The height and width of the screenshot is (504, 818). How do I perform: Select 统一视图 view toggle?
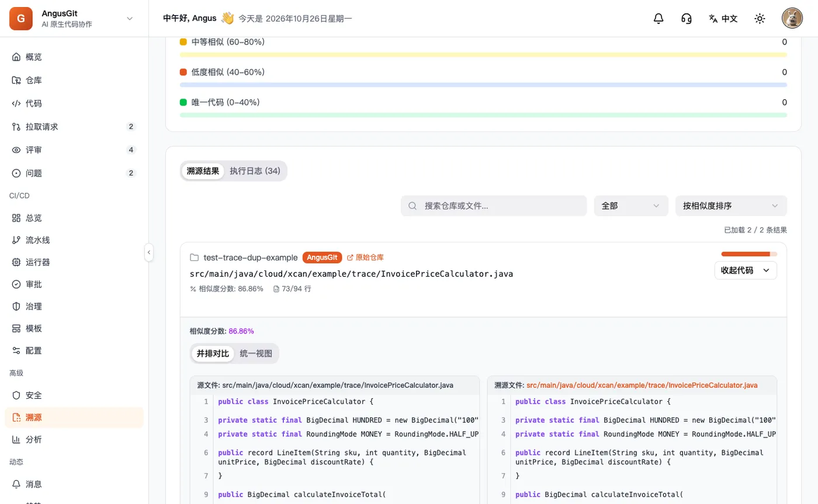pyautogui.click(x=256, y=353)
